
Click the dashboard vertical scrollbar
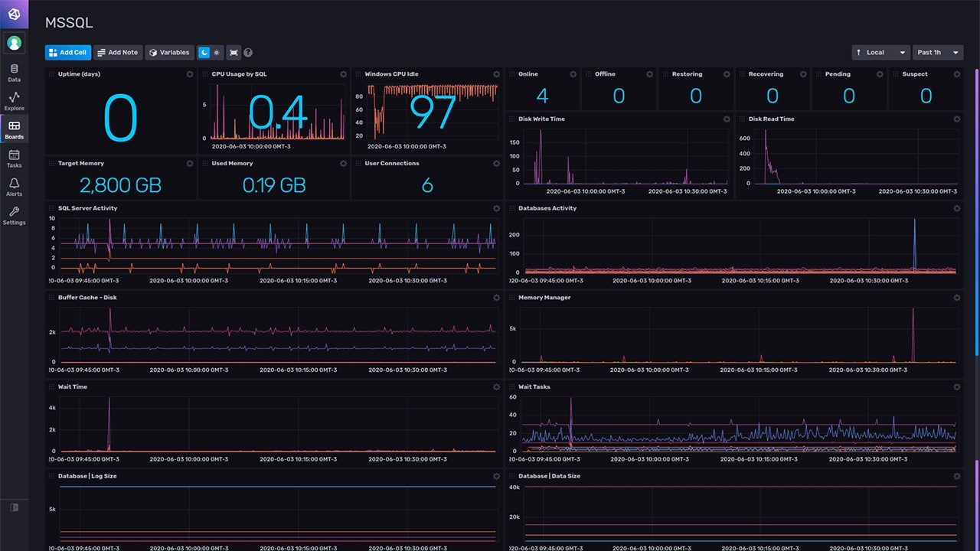[x=976, y=212]
